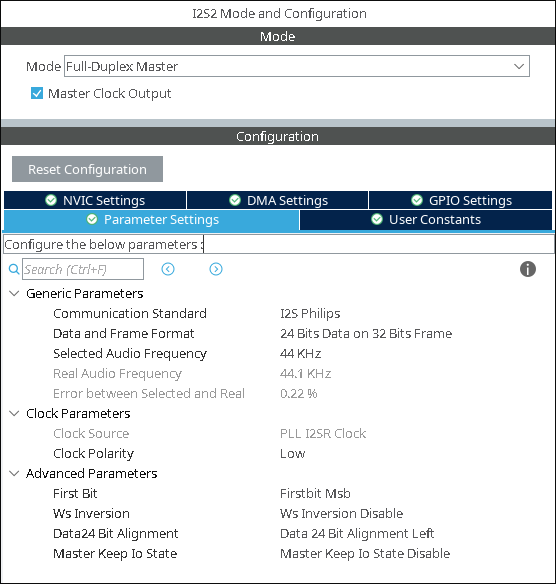Viewport: 556px width, 584px height.
Task: Click the 0.22 % error value
Action: pyautogui.click(x=299, y=393)
